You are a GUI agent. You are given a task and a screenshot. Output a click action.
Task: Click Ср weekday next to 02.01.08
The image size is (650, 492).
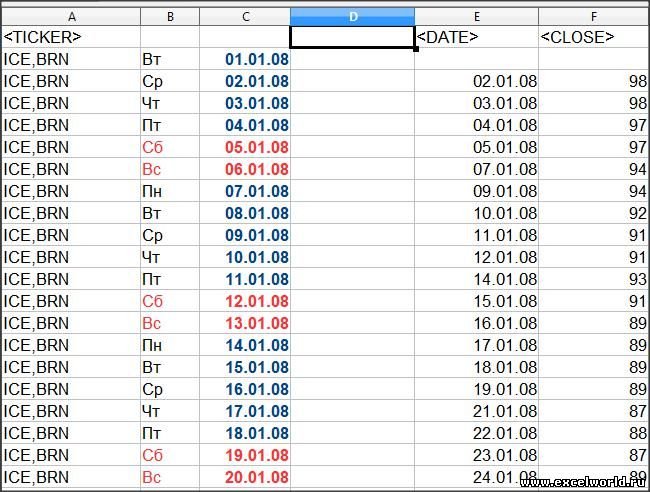pos(170,81)
